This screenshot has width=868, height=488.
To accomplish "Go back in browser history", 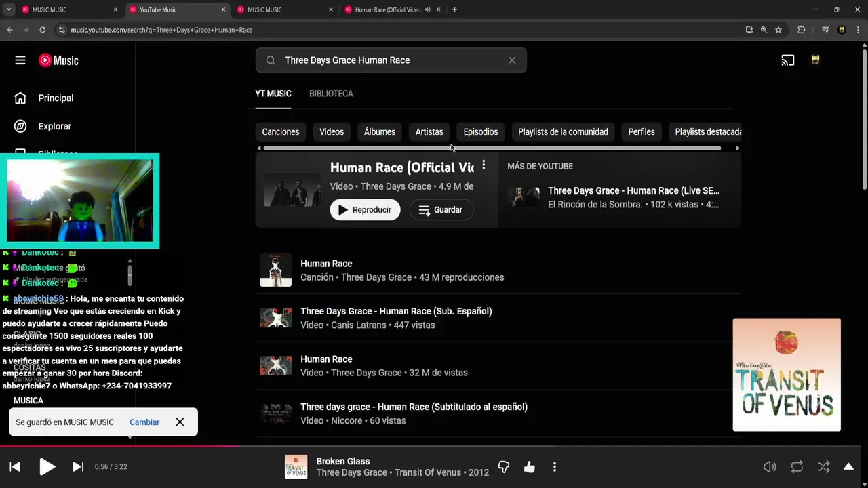I will tap(10, 30).
